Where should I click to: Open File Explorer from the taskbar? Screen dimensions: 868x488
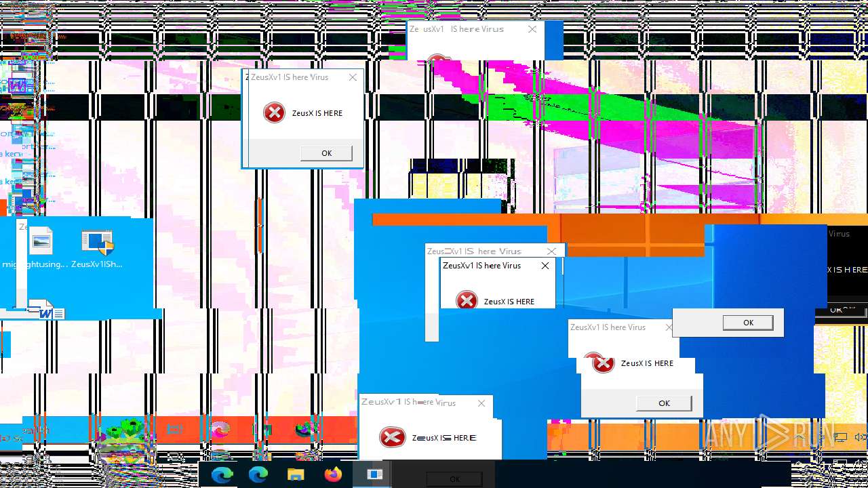296,475
